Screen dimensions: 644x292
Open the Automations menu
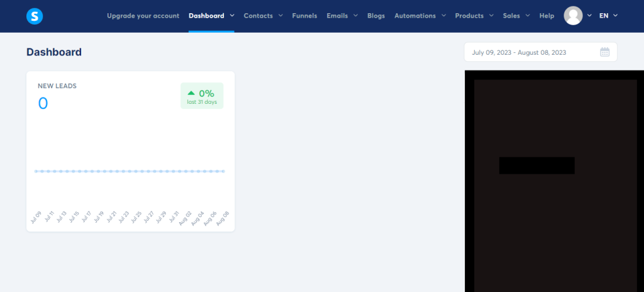pyautogui.click(x=415, y=16)
